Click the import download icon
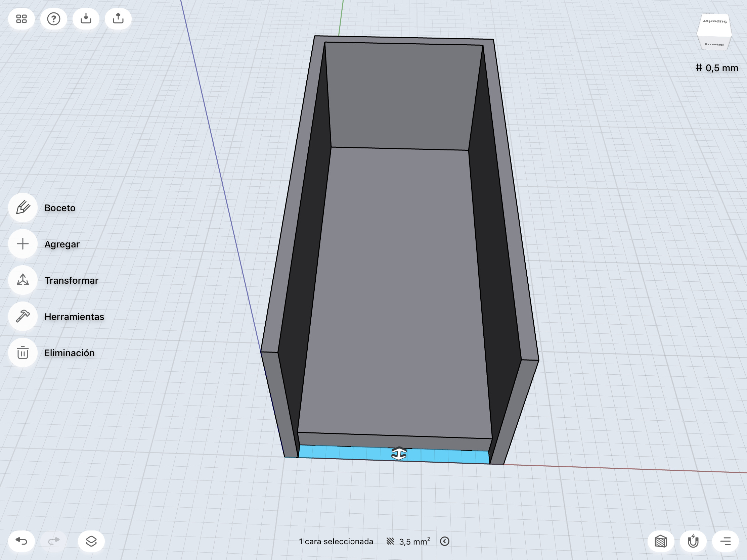The image size is (747, 560). (x=86, y=18)
